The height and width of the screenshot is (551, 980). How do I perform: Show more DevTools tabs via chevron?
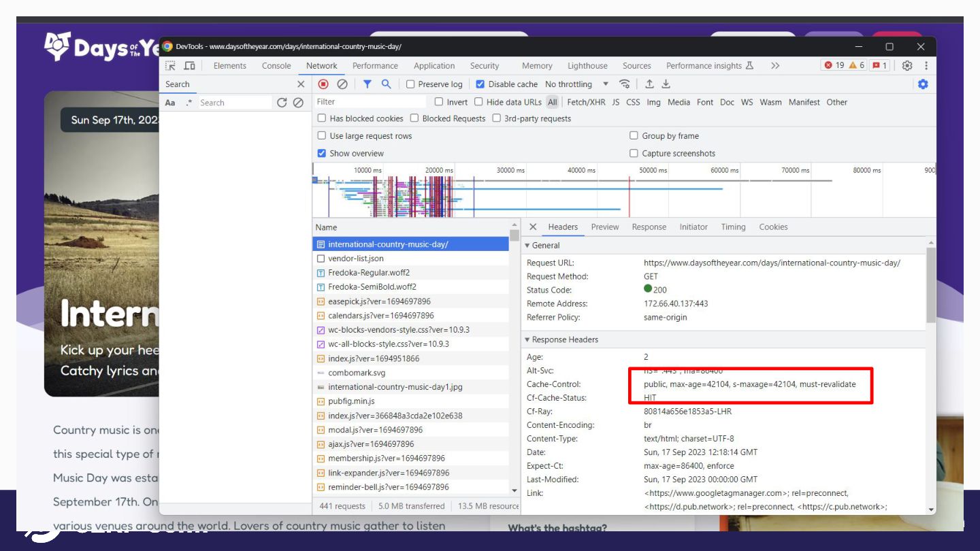coord(775,66)
